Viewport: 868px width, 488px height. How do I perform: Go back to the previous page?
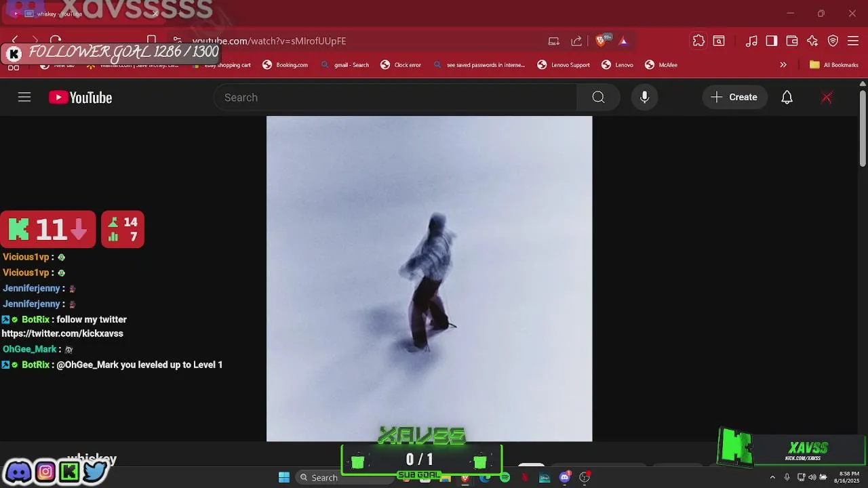click(x=15, y=41)
